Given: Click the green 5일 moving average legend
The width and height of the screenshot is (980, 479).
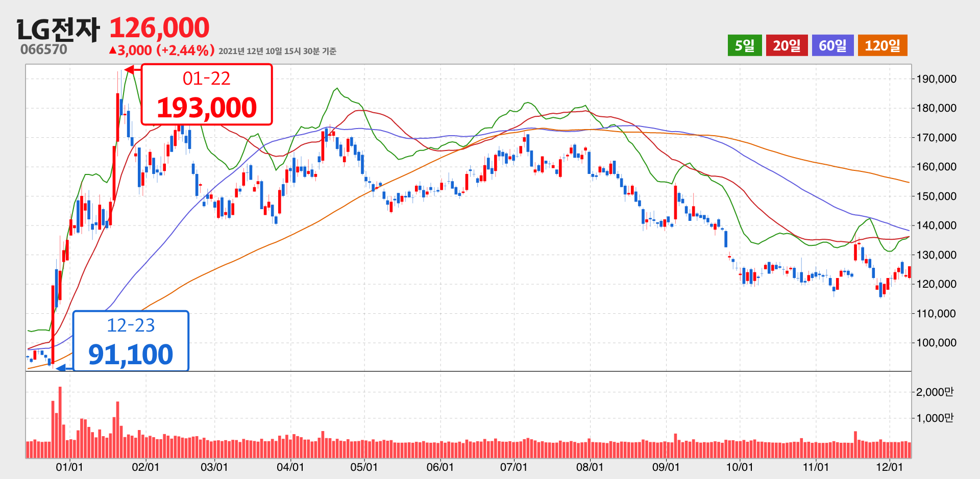Looking at the screenshot, I should [745, 45].
